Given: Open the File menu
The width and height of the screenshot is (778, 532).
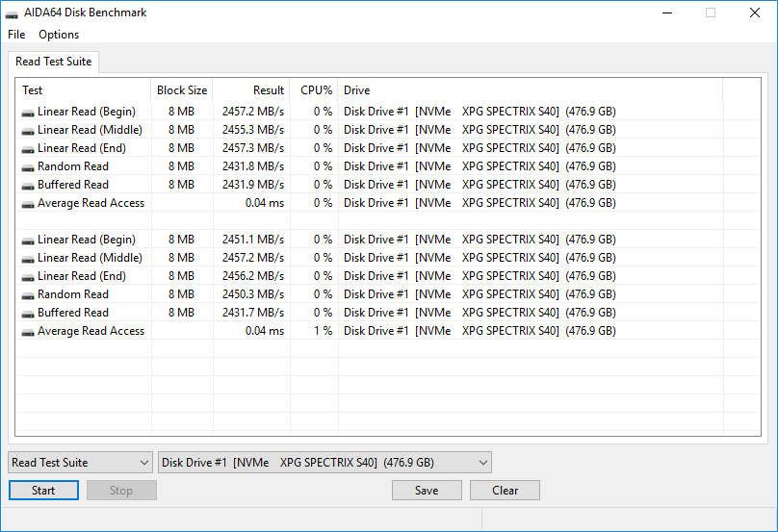Looking at the screenshot, I should tap(16, 35).
